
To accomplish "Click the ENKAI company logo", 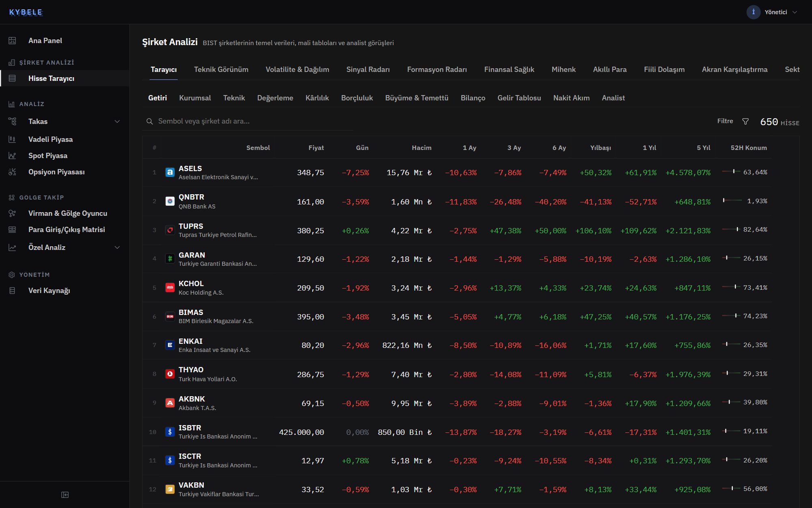I will coord(170,345).
